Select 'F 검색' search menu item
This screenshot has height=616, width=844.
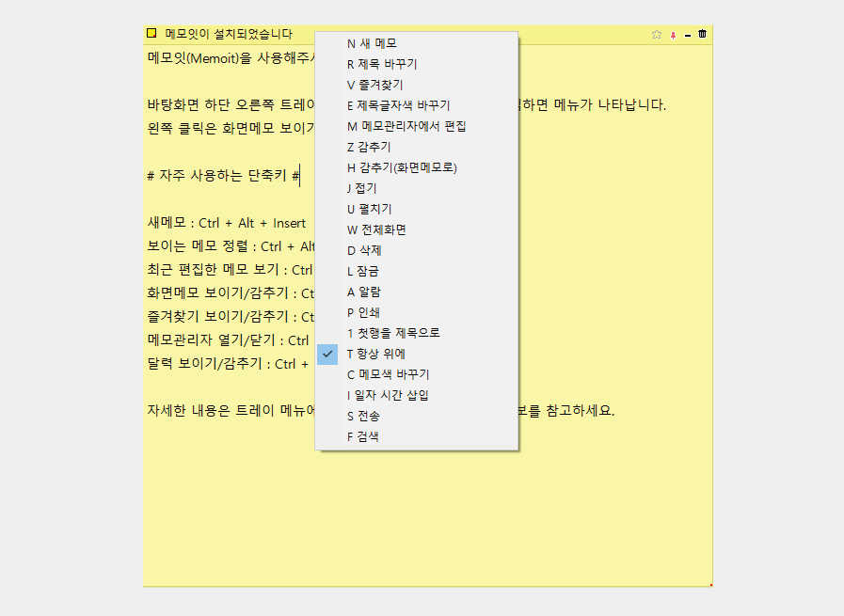click(x=417, y=437)
